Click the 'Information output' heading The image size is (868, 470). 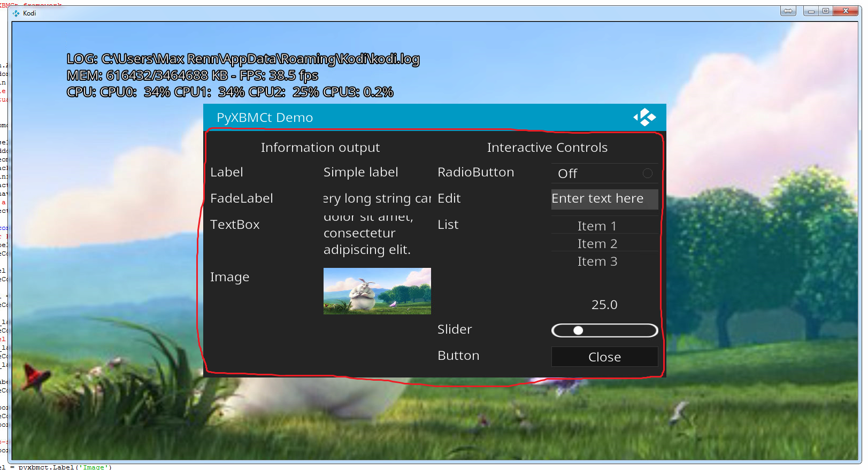point(320,148)
